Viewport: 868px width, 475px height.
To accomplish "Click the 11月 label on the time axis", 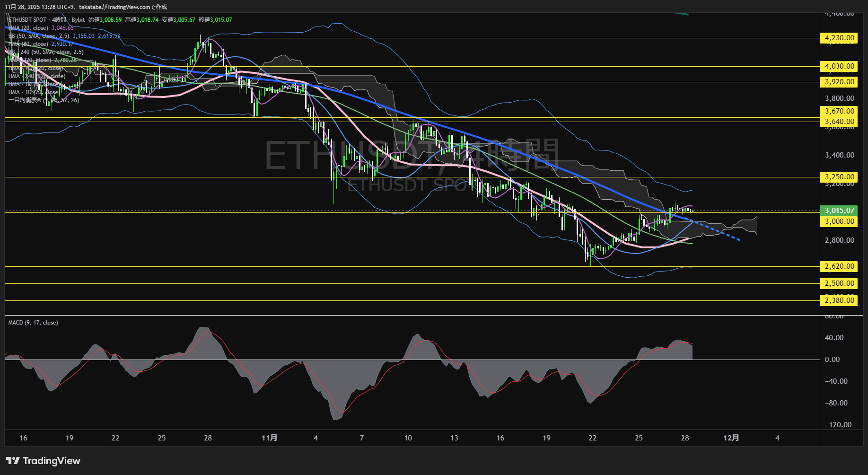I will 270,438.
